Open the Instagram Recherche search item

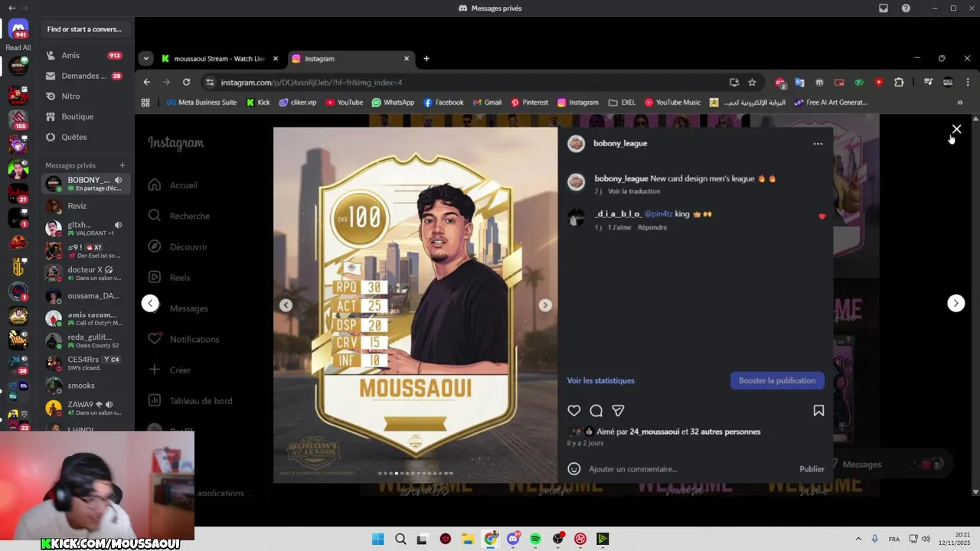(179, 216)
